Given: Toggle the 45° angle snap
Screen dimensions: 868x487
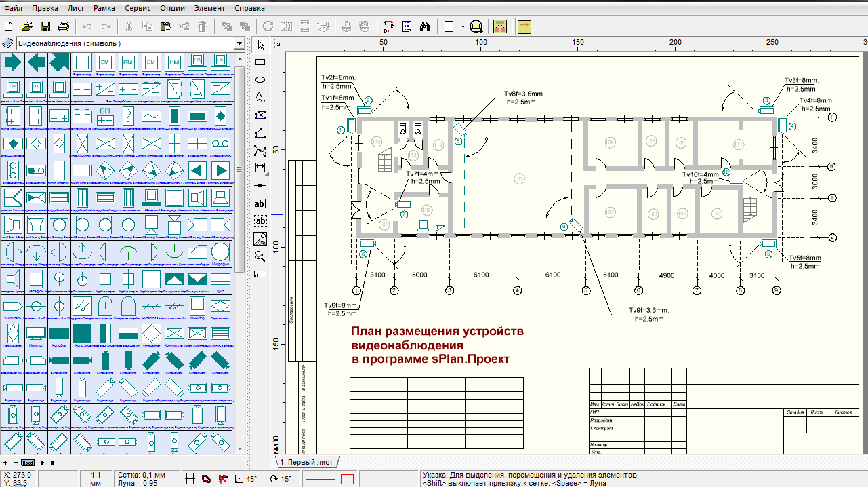Looking at the screenshot, I should 245,479.
